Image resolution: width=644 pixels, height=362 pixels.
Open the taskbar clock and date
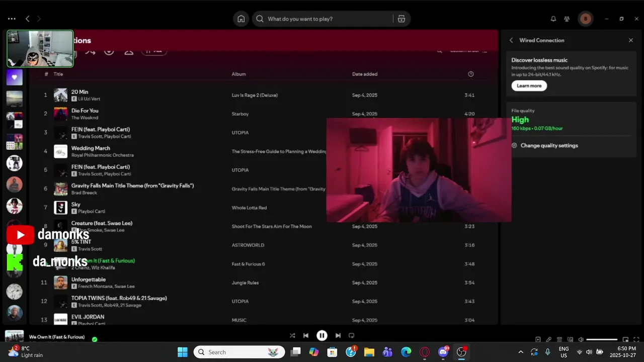(623, 352)
